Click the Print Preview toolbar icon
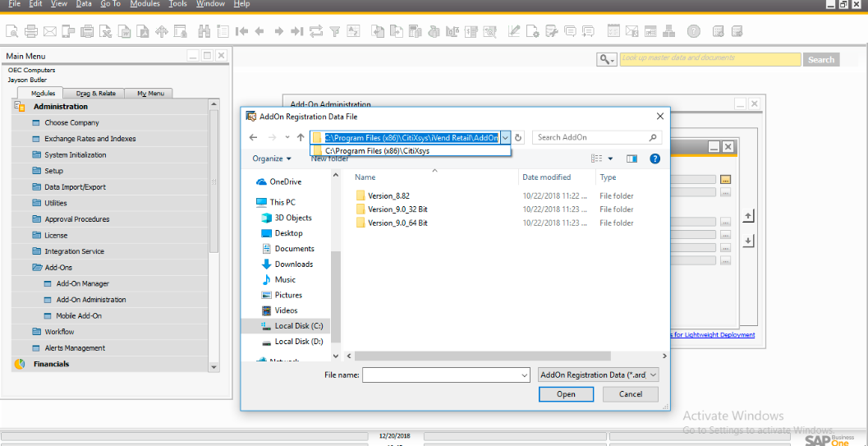This screenshot has width=868, height=446. tap(12, 31)
